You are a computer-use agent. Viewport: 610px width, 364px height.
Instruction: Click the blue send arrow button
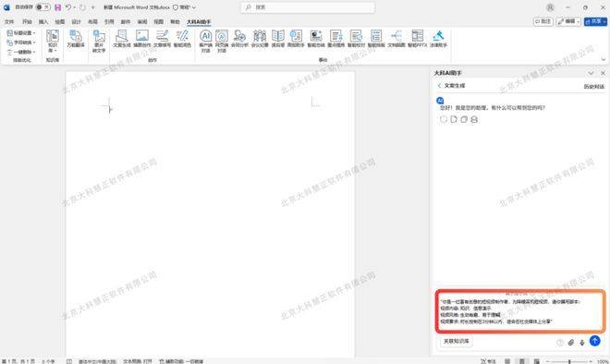[x=594, y=341]
